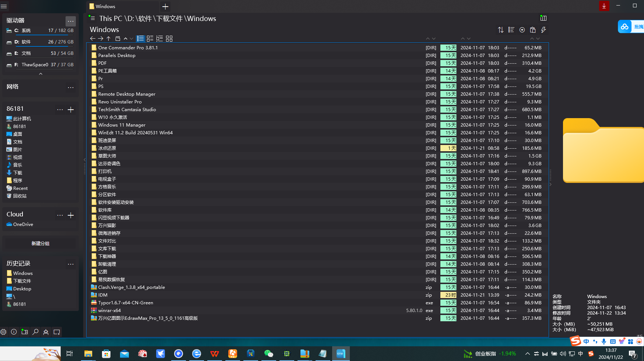Click the small down chevron in navigation bar
644x361 pixels.
(131, 39)
